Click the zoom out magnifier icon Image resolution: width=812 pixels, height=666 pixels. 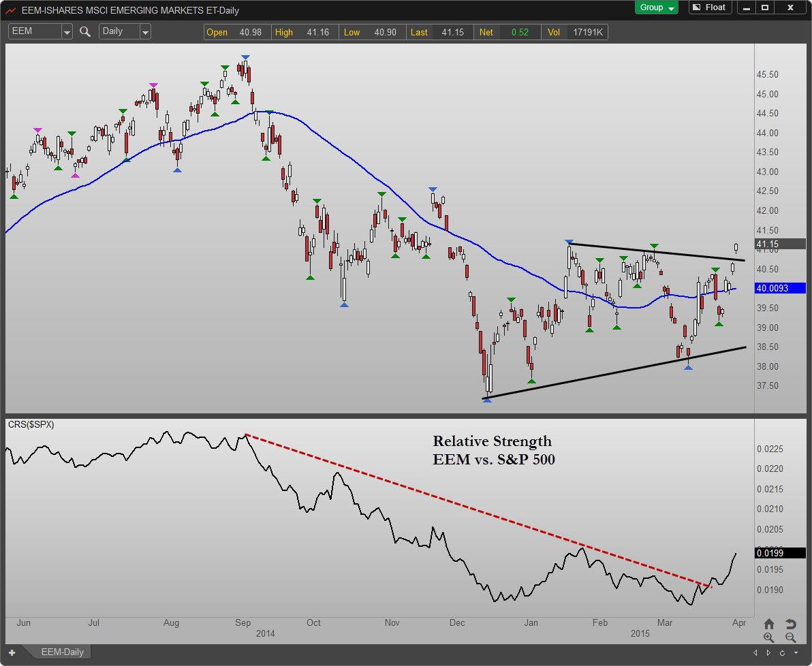(790, 638)
